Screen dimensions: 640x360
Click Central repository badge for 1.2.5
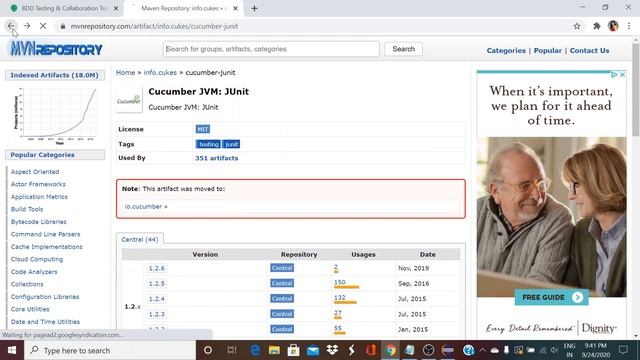[x=282, y=283]
